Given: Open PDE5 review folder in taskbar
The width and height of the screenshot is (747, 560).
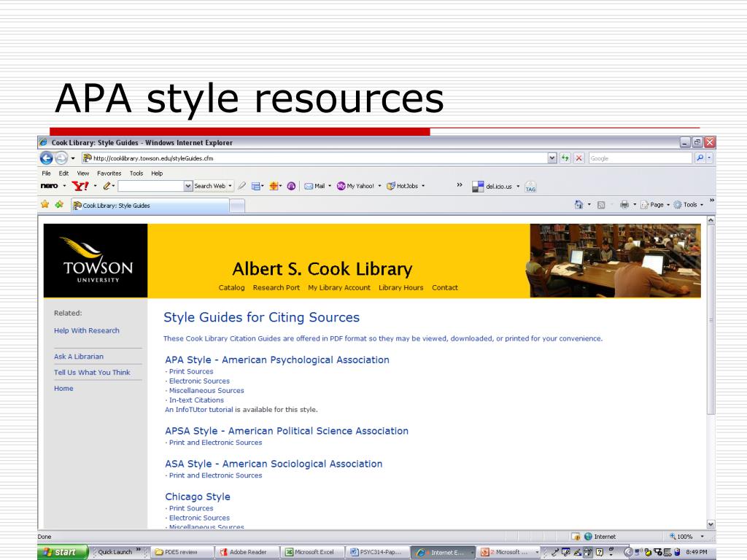Looking at the screenshot, I should click(182, 553).
